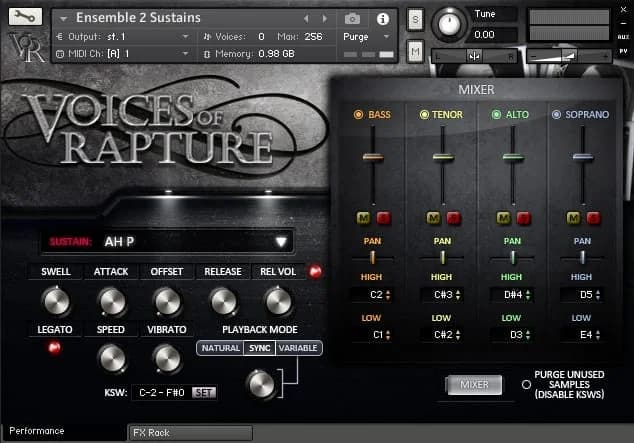Go to next instrument preset arrow
This screenshot has width=634, height=443.
[x=325, y=19]
